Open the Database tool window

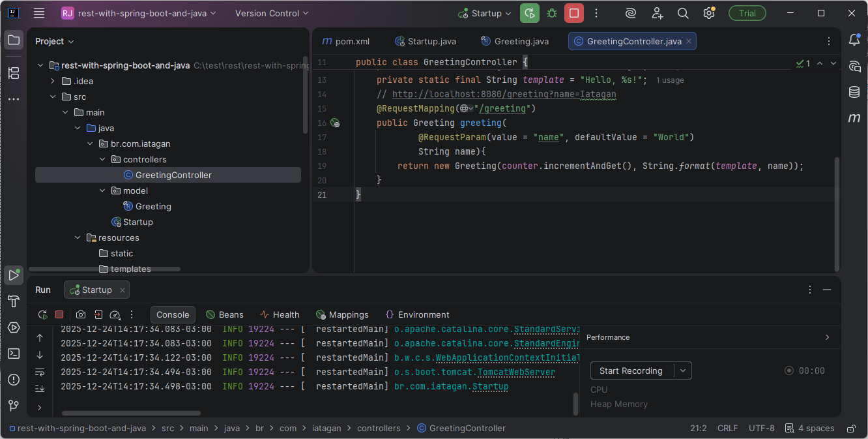854,92
